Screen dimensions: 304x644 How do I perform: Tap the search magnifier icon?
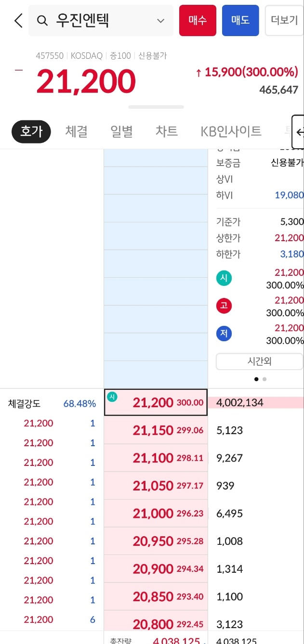click(42, 21)
